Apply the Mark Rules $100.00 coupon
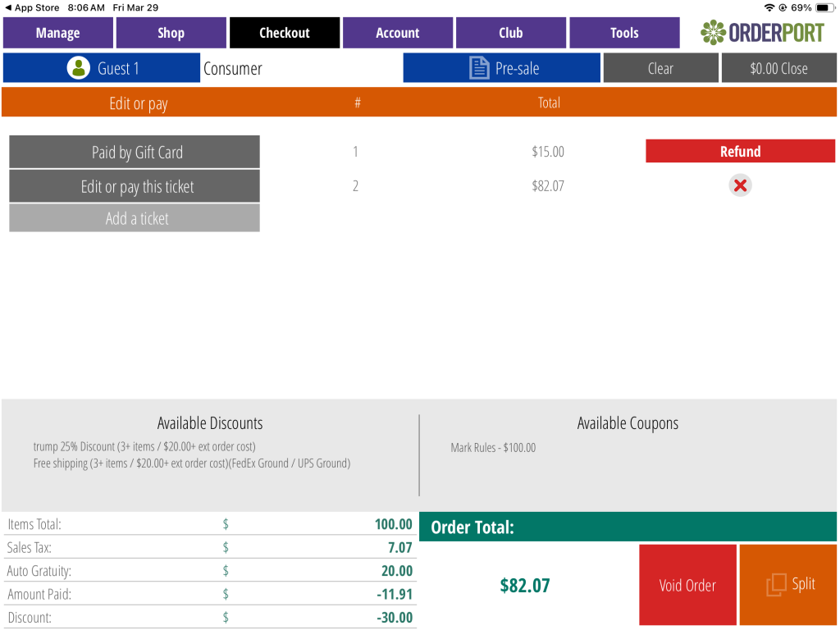Image resolution: width=840 pixels, height=630 pixels. 493,448
